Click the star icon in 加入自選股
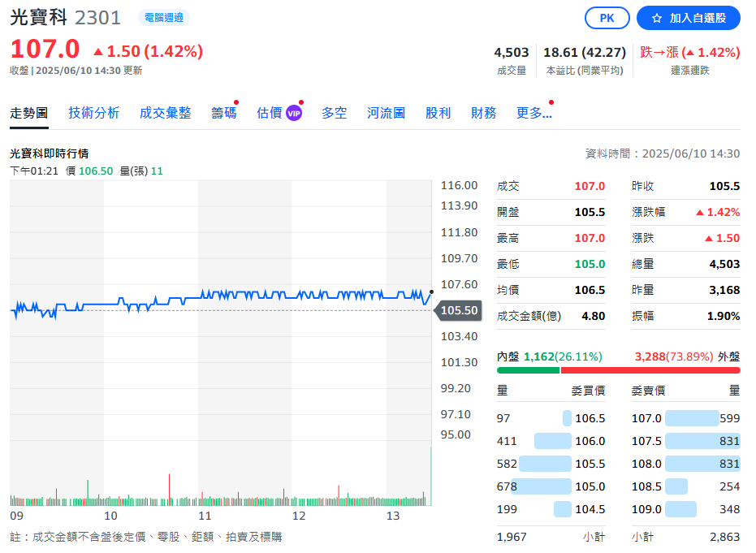Image resolution: width=756 pixels, height=553 pixels. [x=657, y=19]
